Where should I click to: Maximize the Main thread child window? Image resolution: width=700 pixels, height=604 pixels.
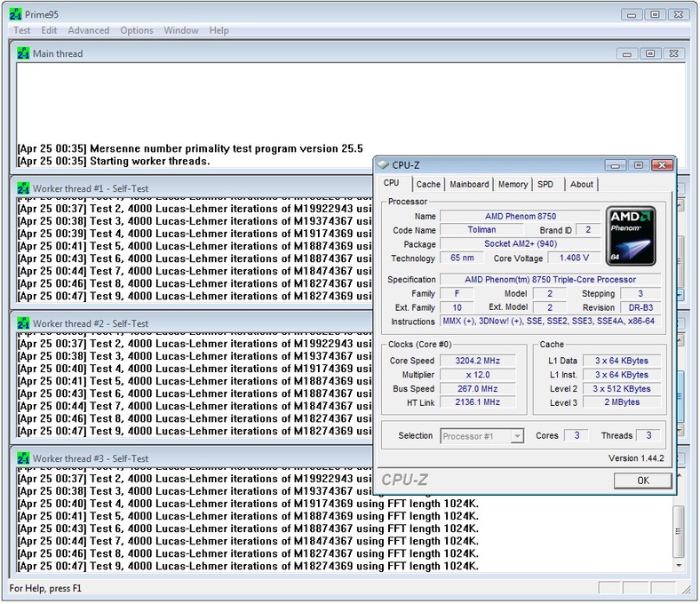[x=650, y=53]
